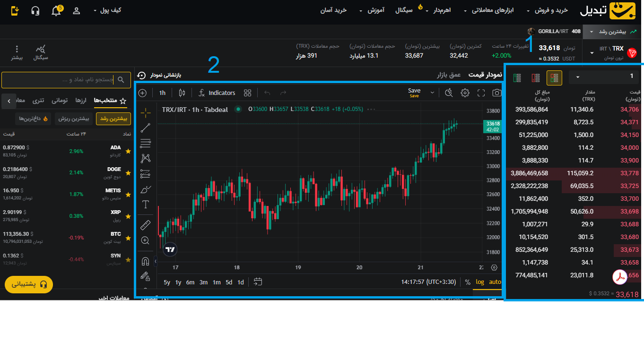Image resolution: width=644 pixels, height=342 pixels.
Task: Open the order book grouping dropdown
Action: pos(604,77)
